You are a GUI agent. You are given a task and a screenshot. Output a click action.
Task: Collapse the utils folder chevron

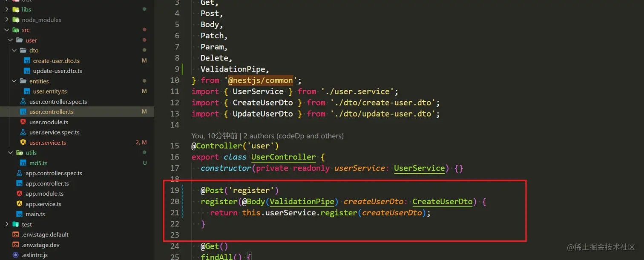coord(11,152)
